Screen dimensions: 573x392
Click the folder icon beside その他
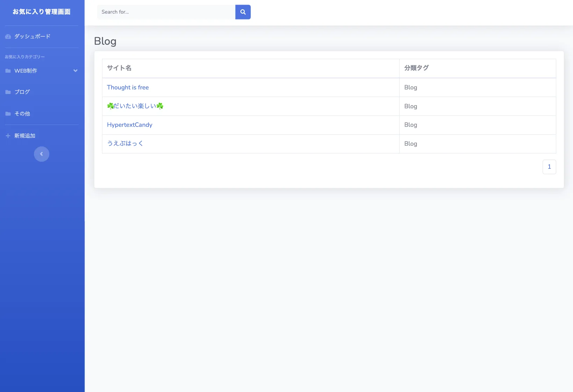point(8,114)
